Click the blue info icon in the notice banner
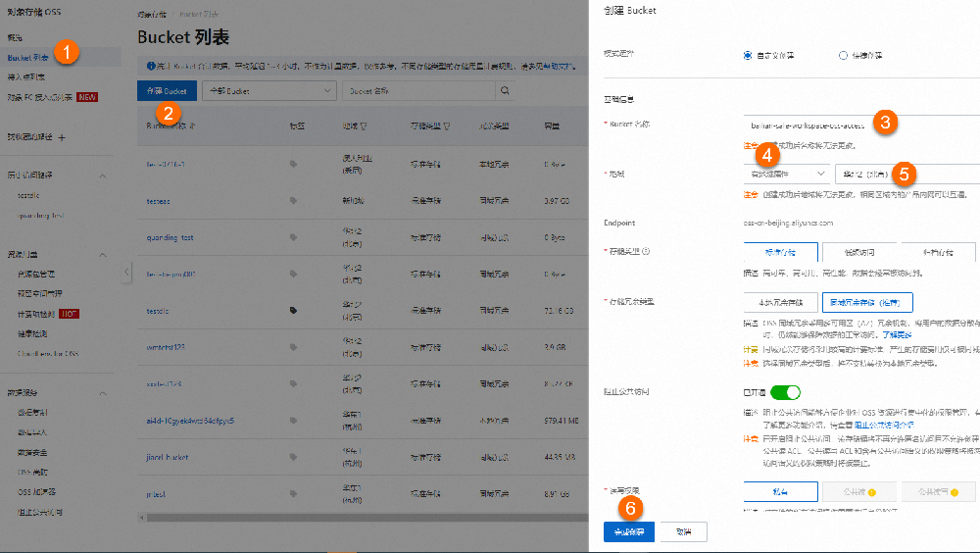This screenshot has width=980, height=553. point(151,66)
